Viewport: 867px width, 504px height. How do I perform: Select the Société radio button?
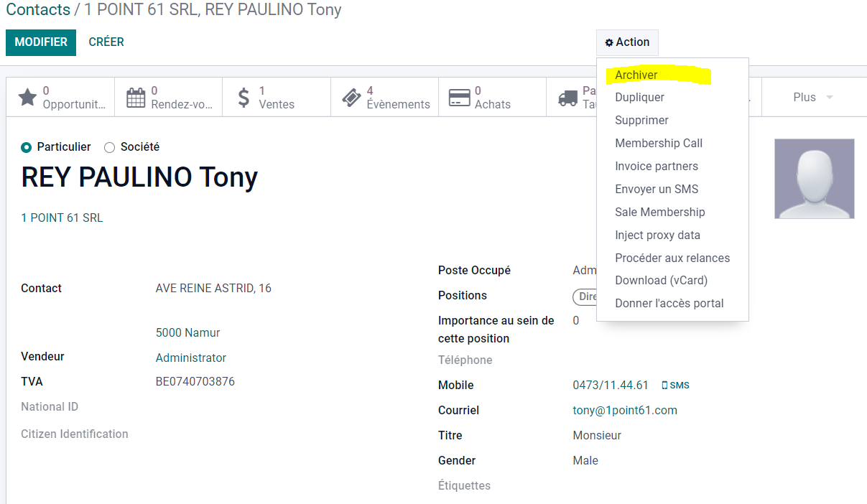coord(109,147)
